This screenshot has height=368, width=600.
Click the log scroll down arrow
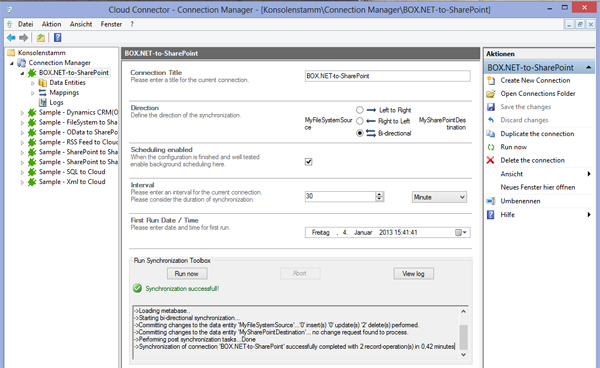tap(463, 355)
